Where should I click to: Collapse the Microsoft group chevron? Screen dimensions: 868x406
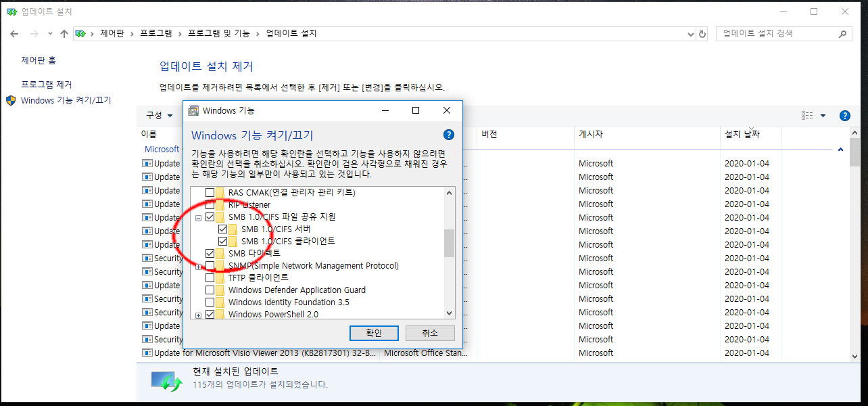[x=840, y=150]
